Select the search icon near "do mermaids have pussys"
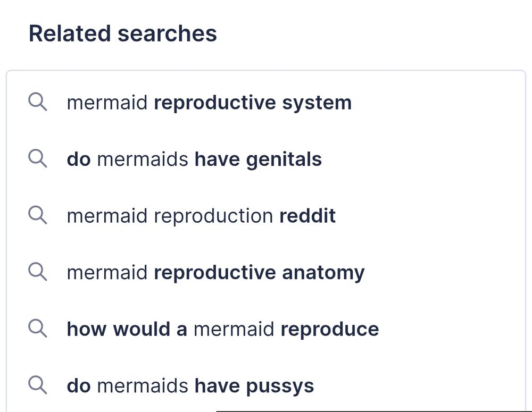This screenshot has height=412, width=532. pyautogui.click(x=37, y=385)
